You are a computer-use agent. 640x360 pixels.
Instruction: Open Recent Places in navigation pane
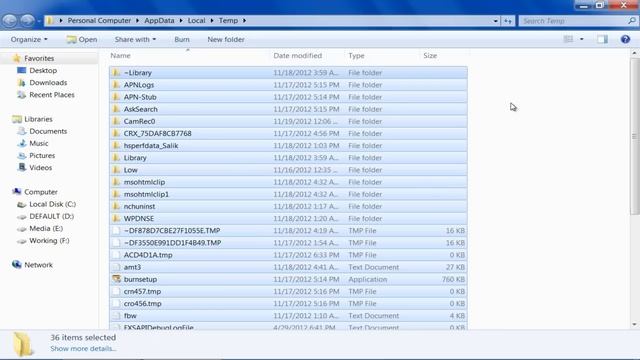point(52,95)
